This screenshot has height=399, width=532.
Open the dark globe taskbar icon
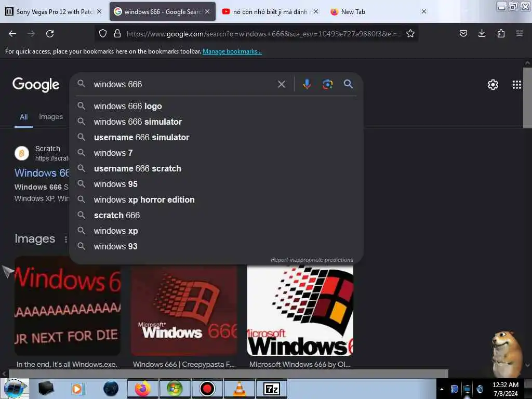[111, 389]
